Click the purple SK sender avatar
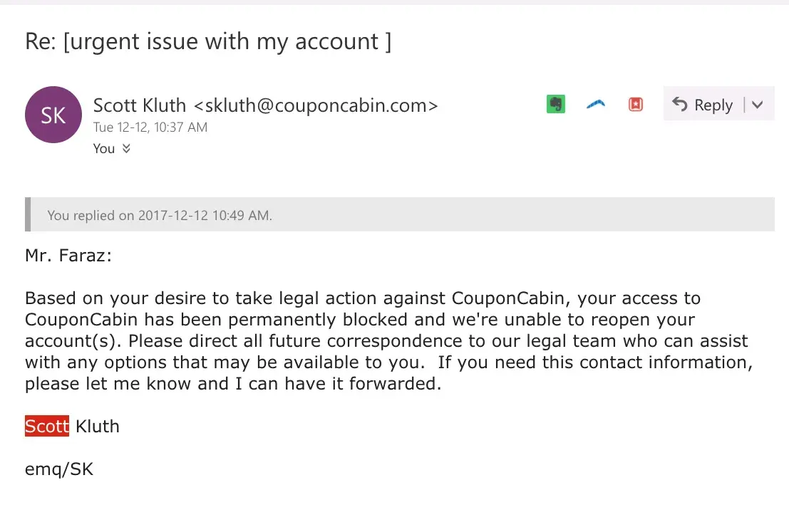 pyautogui.click(x=53, y=115)
